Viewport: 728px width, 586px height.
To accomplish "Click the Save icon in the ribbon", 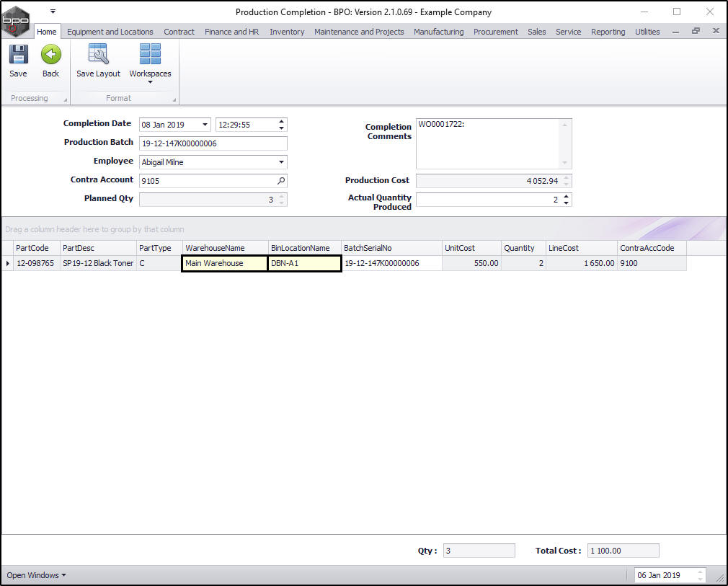I will [x=18, y=54].
